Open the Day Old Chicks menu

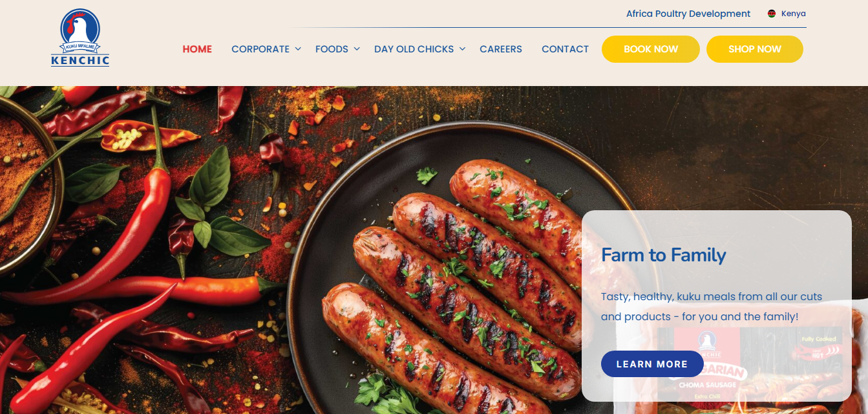click(414, 49)
